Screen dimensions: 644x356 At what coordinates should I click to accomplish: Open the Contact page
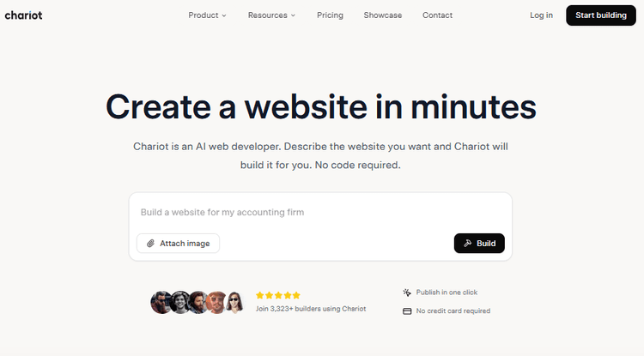click(x=437, y=15)
